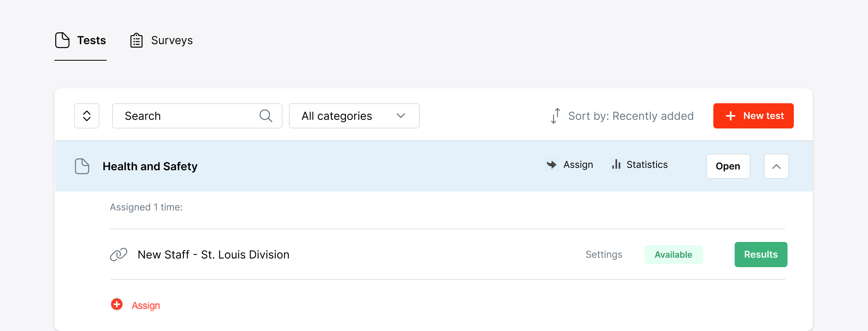Open Settings for St. Louis Division assignment

click(604, 255)
